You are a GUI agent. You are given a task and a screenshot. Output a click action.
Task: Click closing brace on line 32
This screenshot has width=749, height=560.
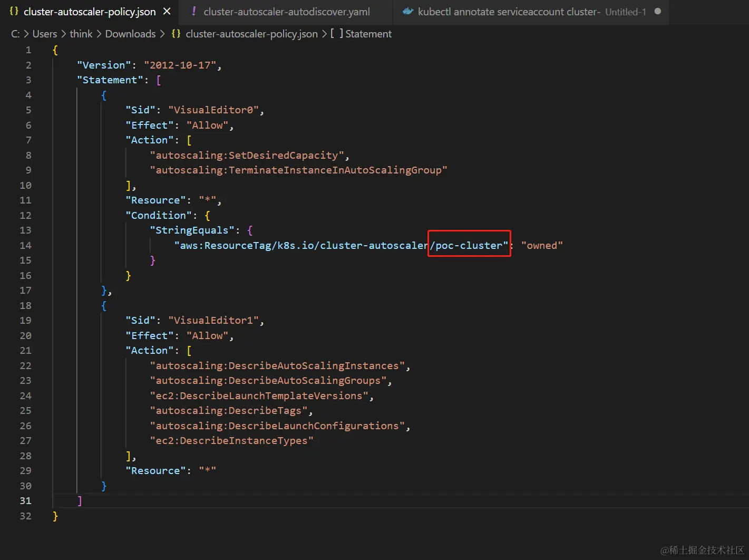pos(55,516)
